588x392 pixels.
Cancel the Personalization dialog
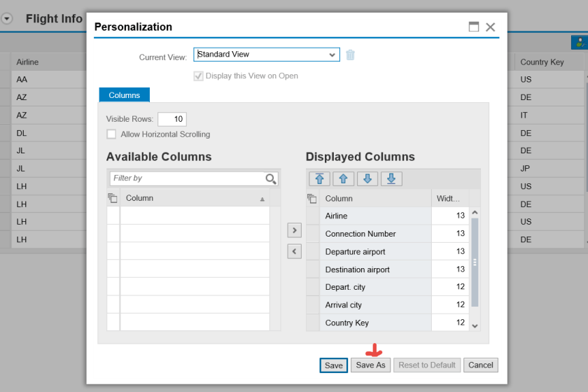481,365
